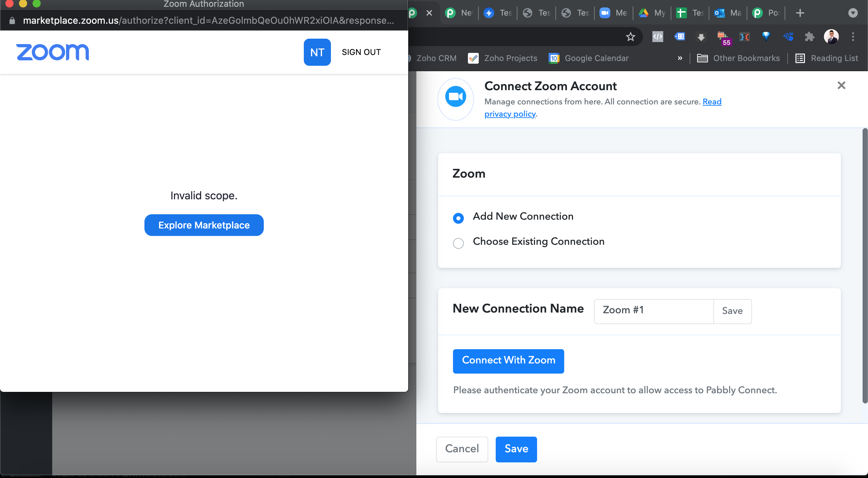Switch to the Pabbly "Ne" tab
This screenshot has height=478, width=868.
coord(459,13)
